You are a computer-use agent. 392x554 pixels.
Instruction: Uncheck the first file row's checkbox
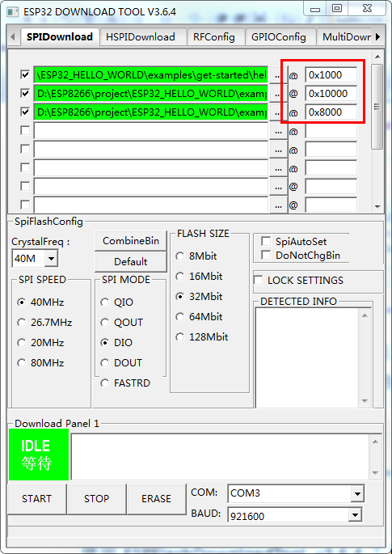pyautogui.click(x=25, y=74)
